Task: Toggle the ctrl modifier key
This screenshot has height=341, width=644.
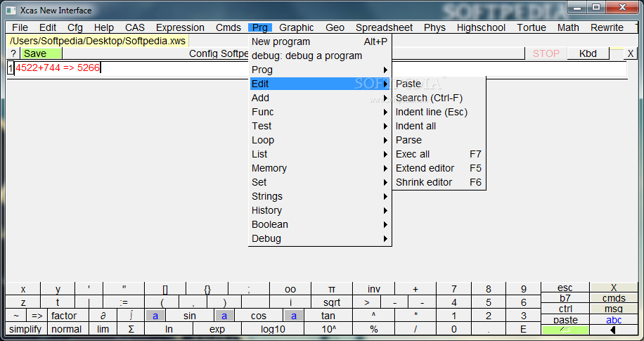Action: 565,309
